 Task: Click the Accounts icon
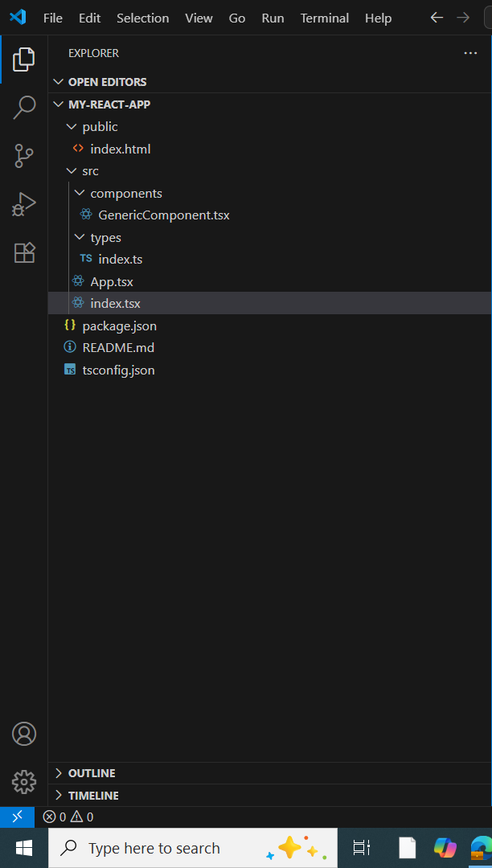point(24,734)
